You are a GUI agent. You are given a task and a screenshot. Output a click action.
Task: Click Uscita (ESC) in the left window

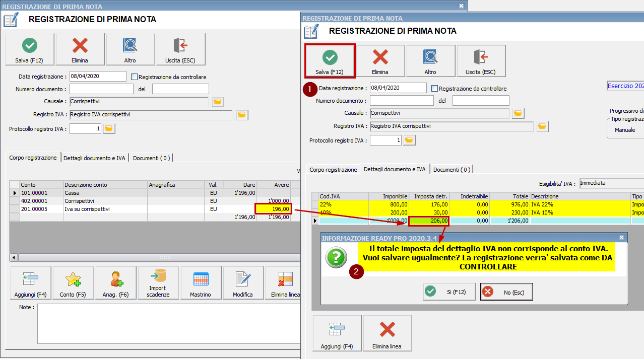click(181, 49)
